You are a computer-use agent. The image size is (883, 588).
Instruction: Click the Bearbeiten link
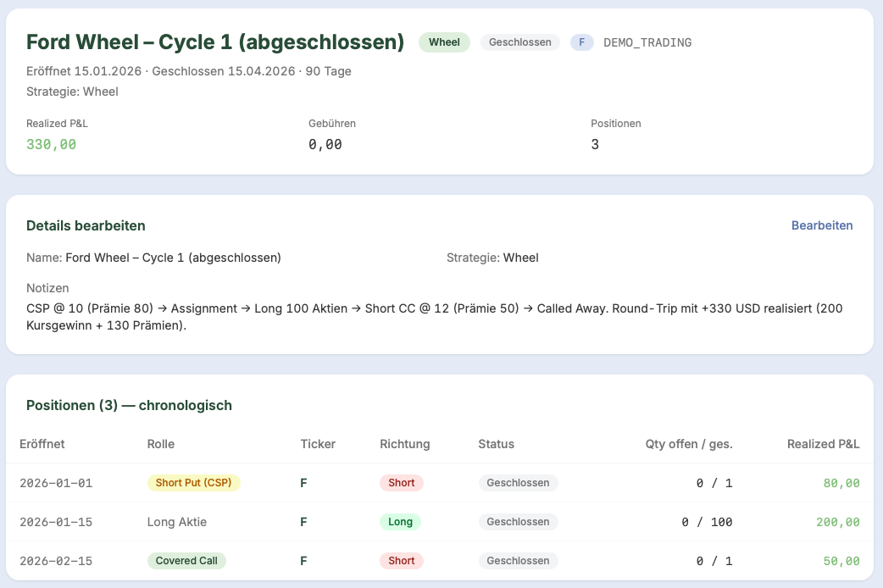(x=822, y=225)
